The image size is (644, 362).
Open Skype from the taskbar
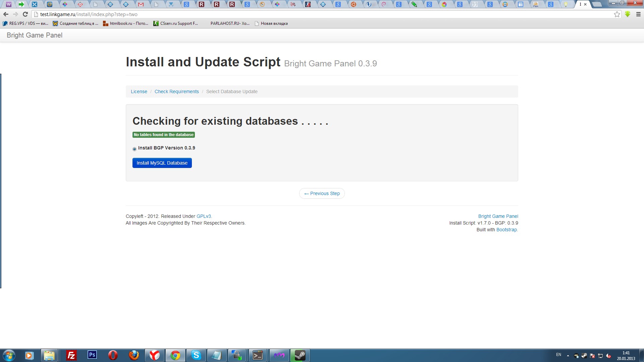point(196,355)
